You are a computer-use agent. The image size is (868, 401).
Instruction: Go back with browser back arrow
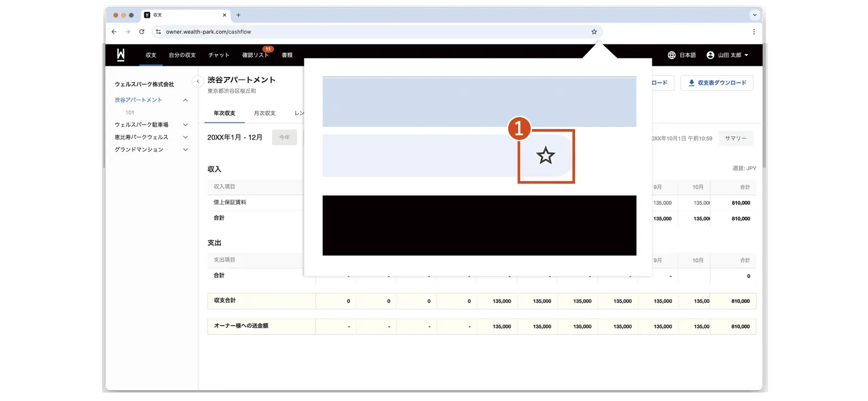(114, 32)
